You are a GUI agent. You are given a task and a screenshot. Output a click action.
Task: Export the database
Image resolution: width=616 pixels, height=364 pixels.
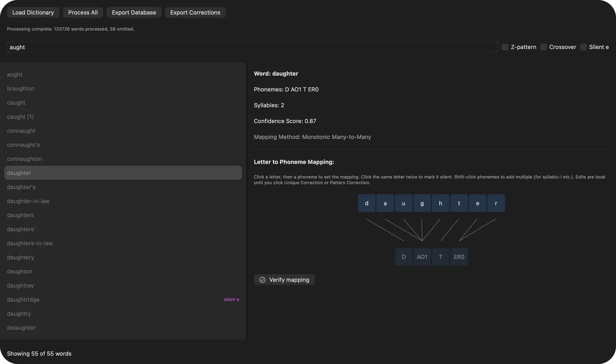coord(134,12)
